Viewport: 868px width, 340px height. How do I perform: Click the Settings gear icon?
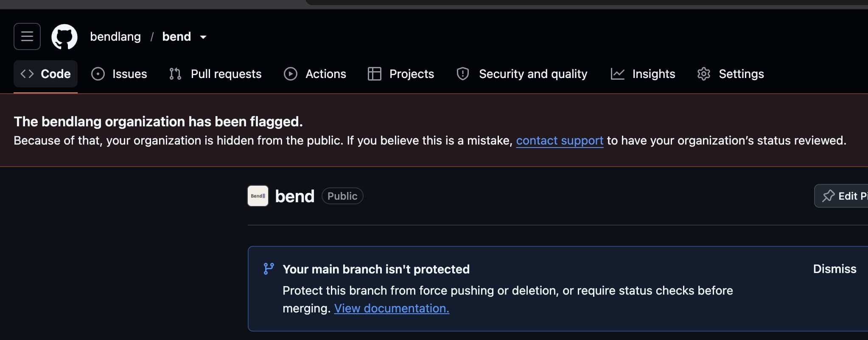[704, 74]
